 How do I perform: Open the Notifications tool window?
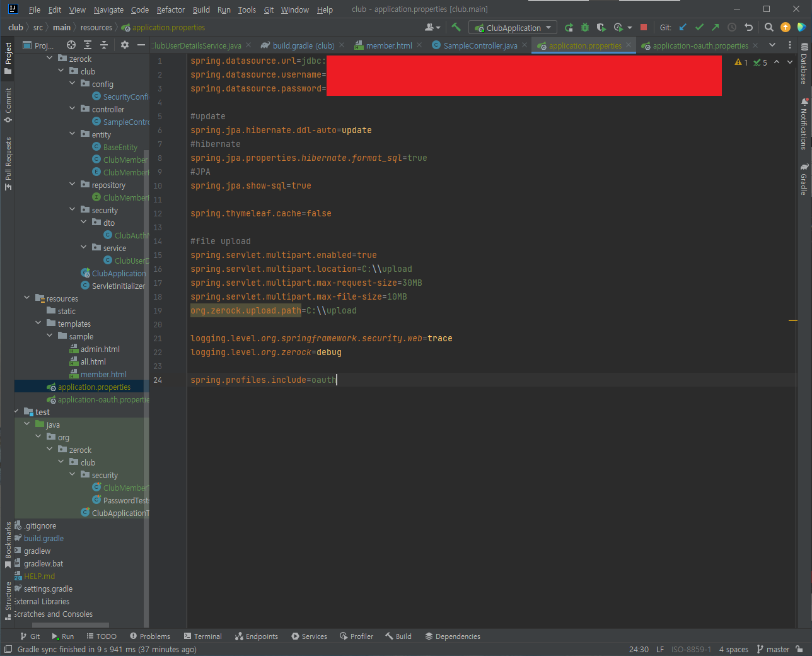804,124
